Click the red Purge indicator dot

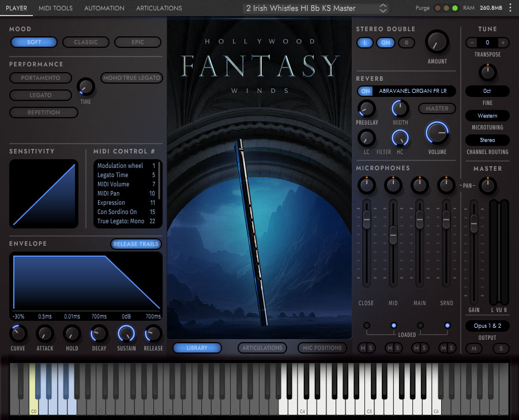(437, 8)
